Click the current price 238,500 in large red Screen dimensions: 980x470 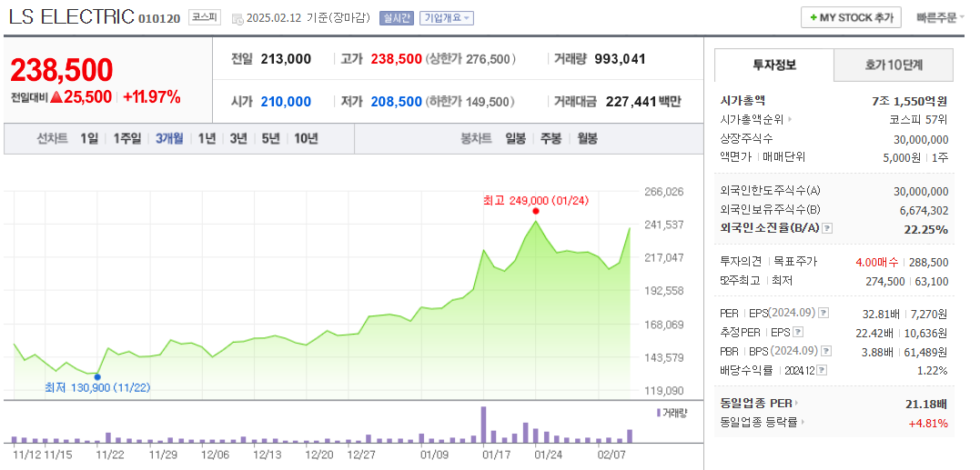[61, 70]
